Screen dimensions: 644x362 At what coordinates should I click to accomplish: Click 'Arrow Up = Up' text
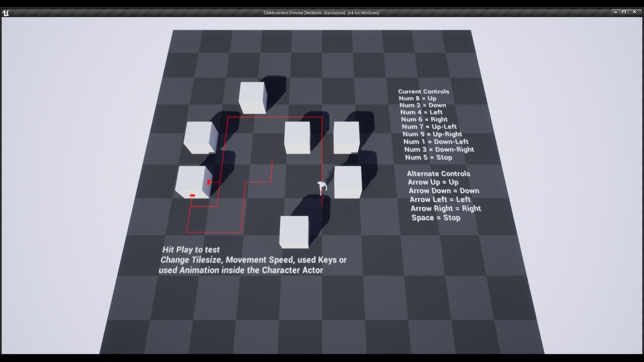(433, 183)
